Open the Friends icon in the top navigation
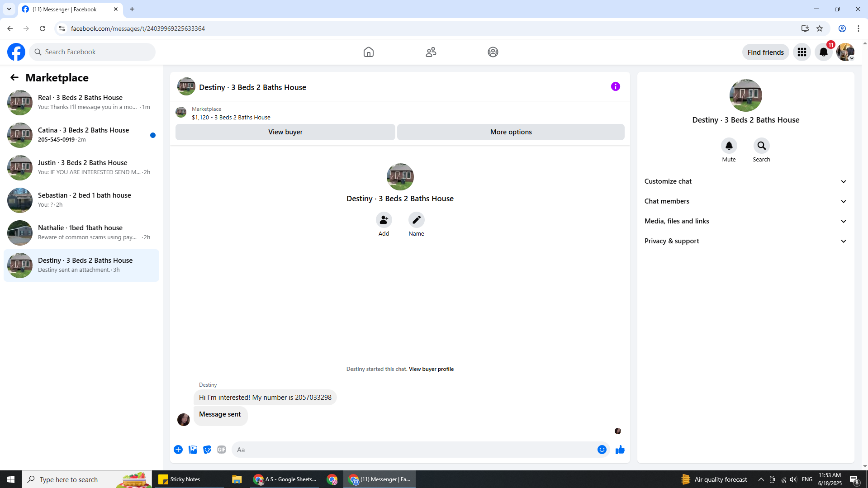868x488 pixels. coord(431,52)
